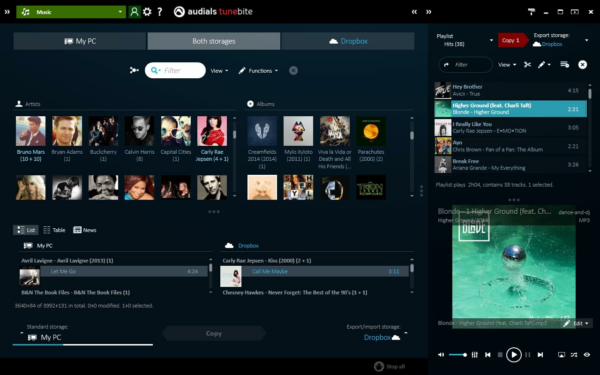
Task: Adjust the volume slider
Action: 458,355
